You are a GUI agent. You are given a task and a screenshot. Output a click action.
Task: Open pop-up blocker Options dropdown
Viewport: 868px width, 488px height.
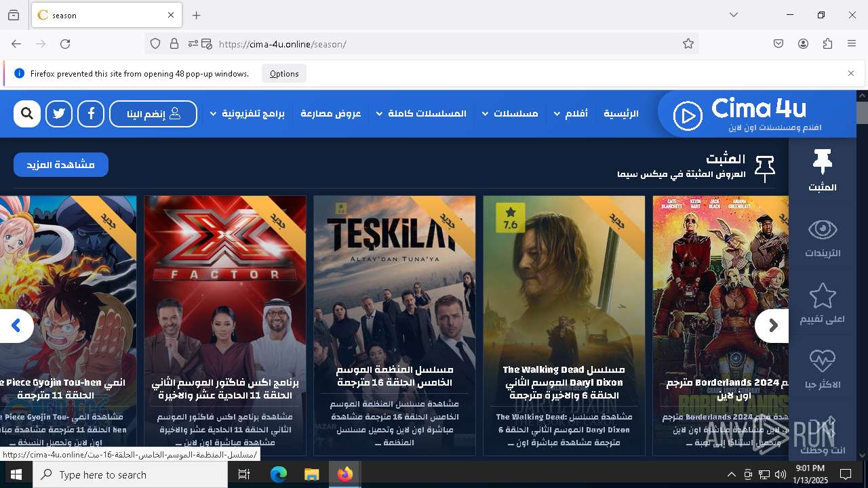(284, 74)
